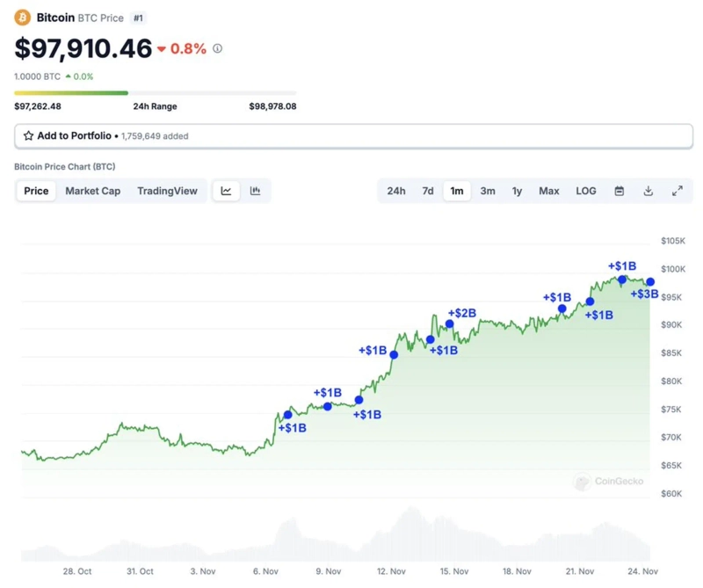The width and height of the screenshot is (703, 588).
Task: Switch to candlestick chart icon
Action: tap(256, 191)
